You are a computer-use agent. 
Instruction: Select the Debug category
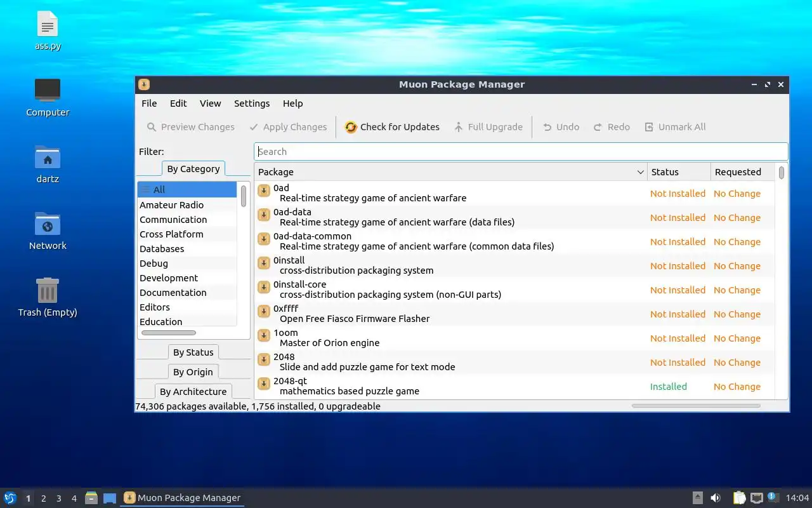pyautogui.click(x=187, y=264)
